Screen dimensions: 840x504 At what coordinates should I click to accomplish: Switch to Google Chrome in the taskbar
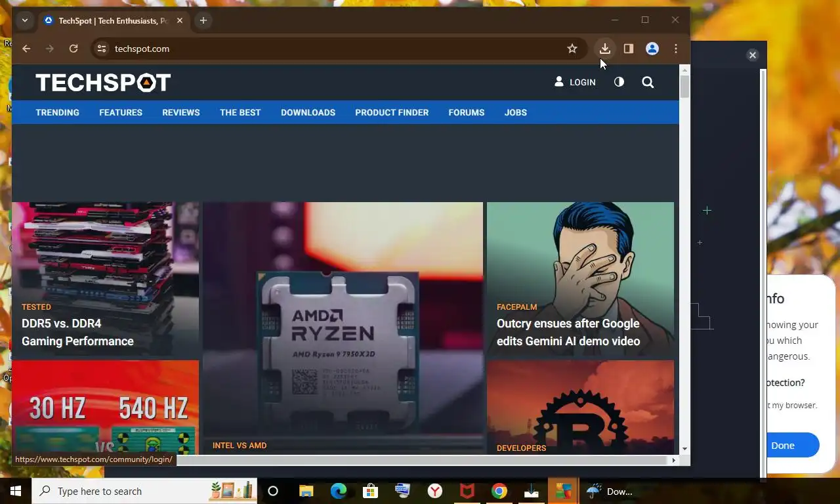(x=499, y=491)
